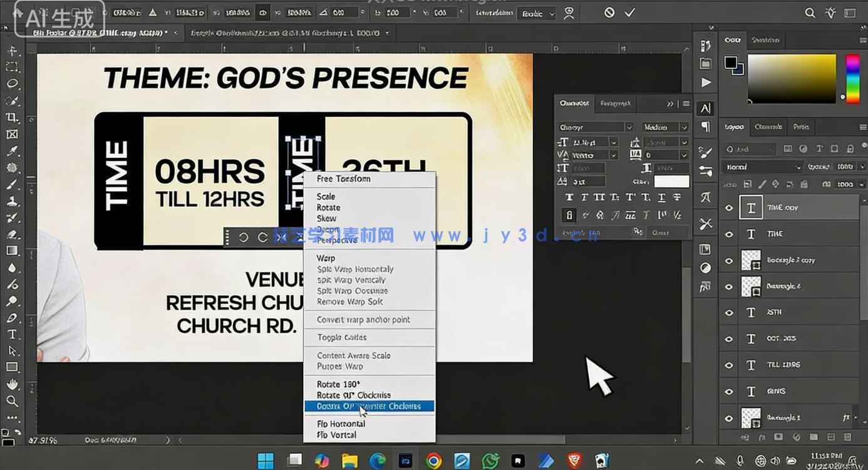
Task: Click the search magnifier in the options bar
Action: pyautogui.click(x=810, y=12)
